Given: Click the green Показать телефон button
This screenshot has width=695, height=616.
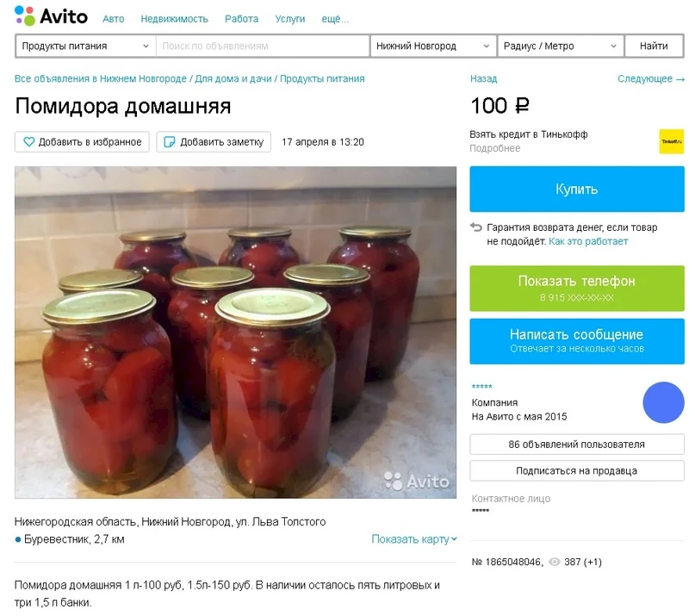Looking at the screenshot, I should point(577,289).
